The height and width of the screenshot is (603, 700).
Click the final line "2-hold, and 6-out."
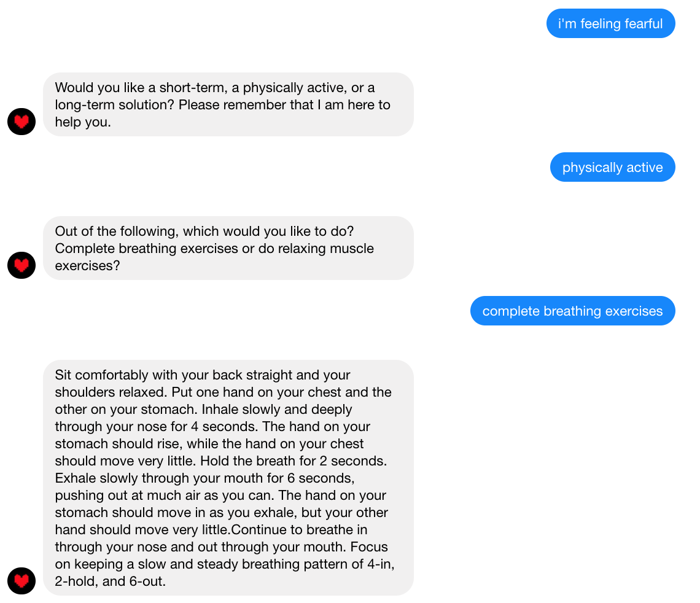click(111, 581)
